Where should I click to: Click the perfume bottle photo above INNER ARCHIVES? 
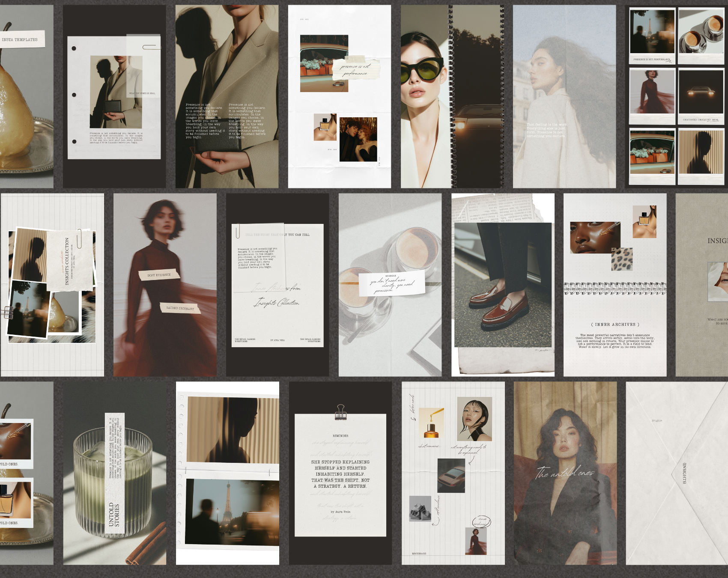pyautogui.click(x=644, y=222)
